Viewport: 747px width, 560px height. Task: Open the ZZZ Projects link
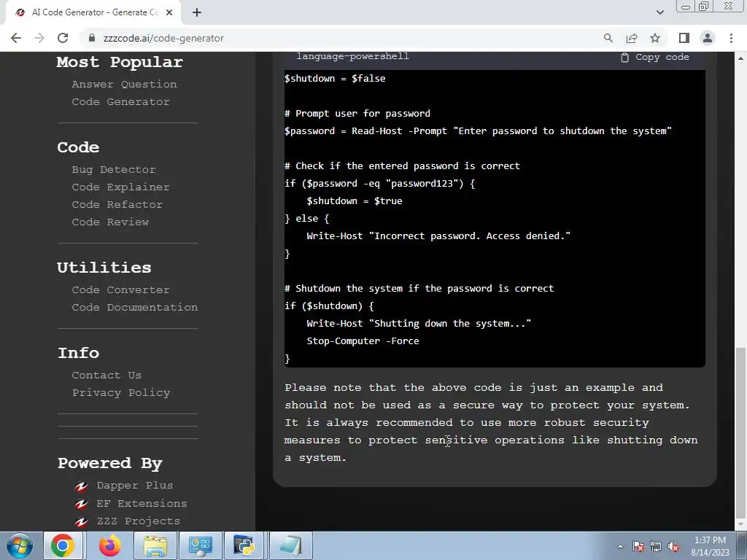(138, 521)
